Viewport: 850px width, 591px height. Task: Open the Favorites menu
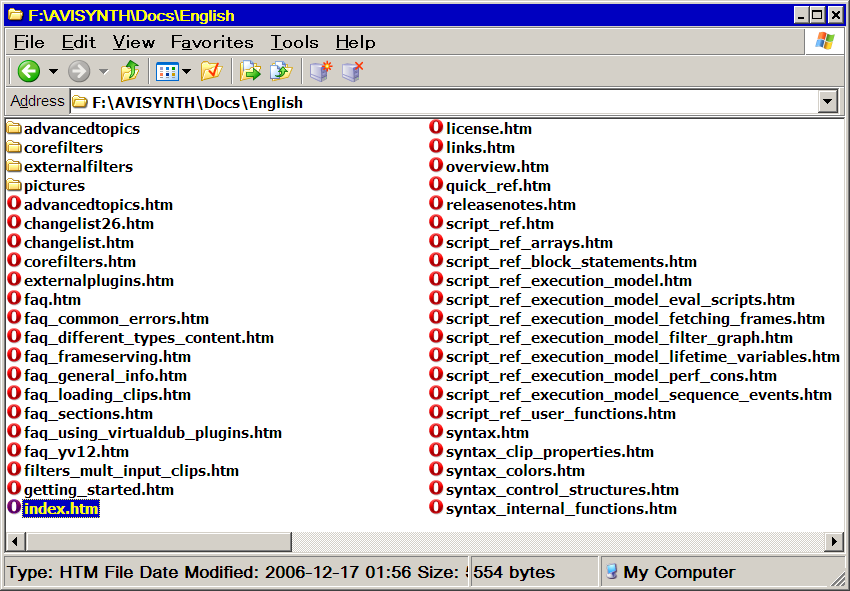coord(212,42)
